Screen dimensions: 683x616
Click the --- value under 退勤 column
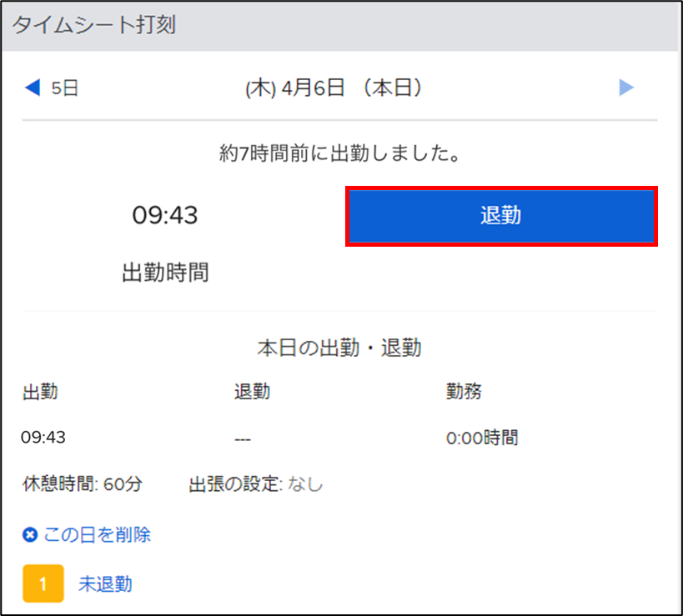(x=243, y=439)
